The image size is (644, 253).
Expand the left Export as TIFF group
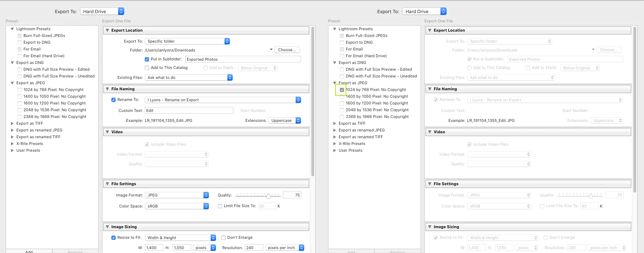click(x=12, y=123)
